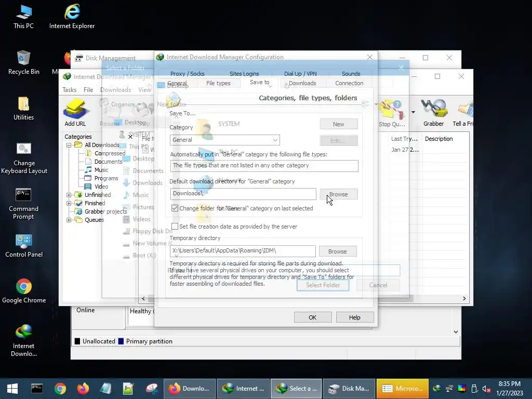
Task: Click Browse for default download directory
Action: (339, 194)
